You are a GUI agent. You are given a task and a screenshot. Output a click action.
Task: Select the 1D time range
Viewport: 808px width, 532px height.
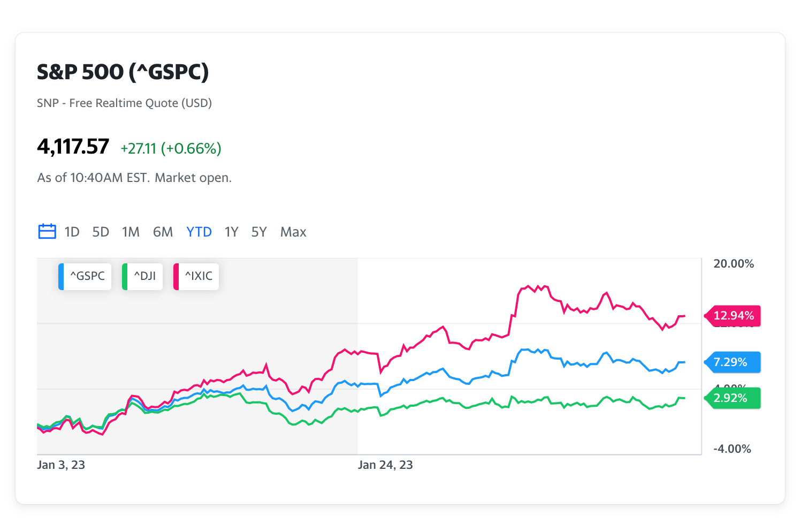point(72,232)
